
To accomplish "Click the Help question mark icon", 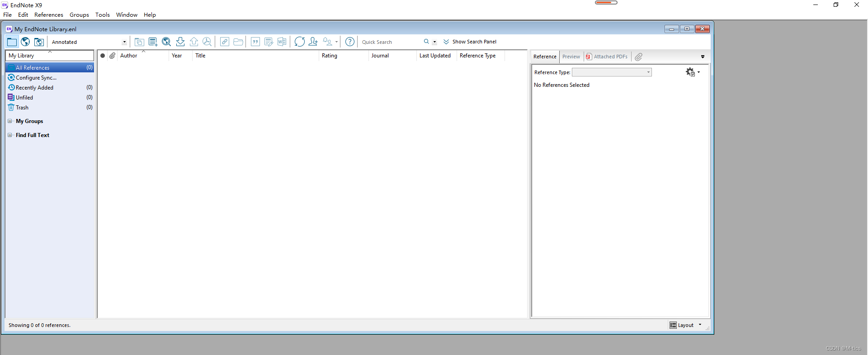I will [350, 42].
